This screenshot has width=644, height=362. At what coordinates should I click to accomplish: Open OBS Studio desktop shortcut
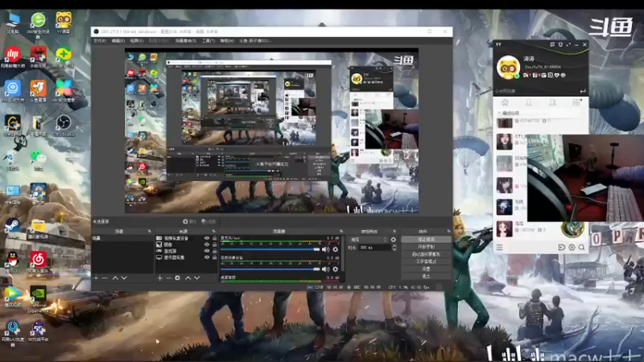64,125
